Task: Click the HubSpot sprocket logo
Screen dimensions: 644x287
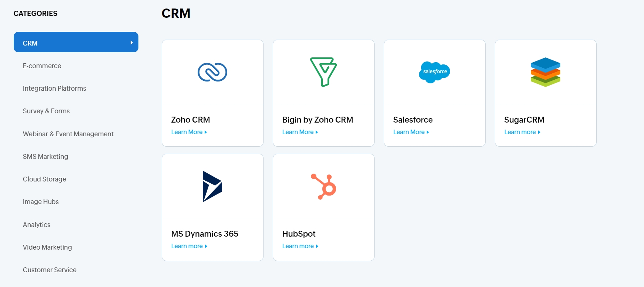Action: 323,186
